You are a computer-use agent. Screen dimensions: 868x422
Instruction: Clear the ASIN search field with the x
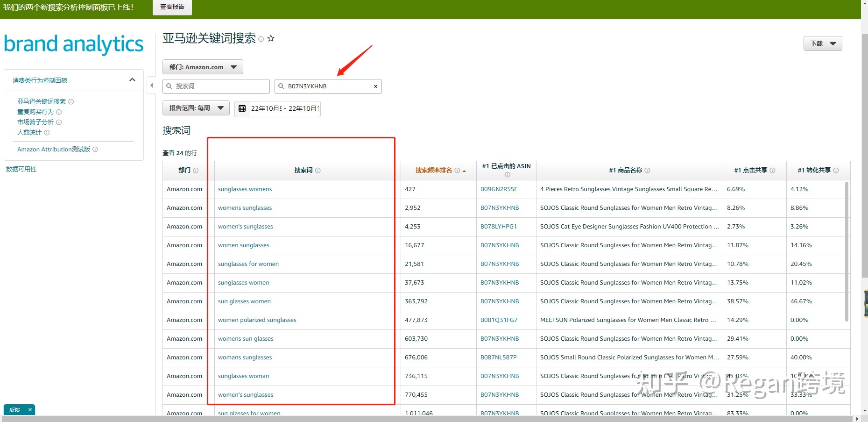(375, 86)
